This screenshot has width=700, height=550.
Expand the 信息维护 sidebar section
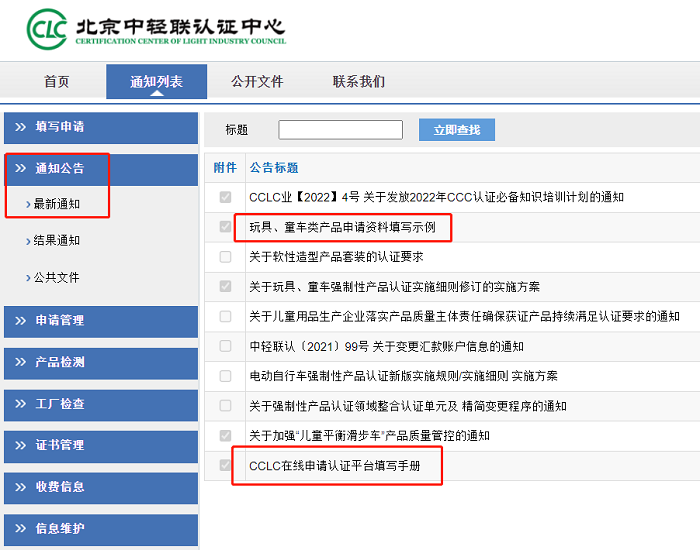(x=60, y=528)
